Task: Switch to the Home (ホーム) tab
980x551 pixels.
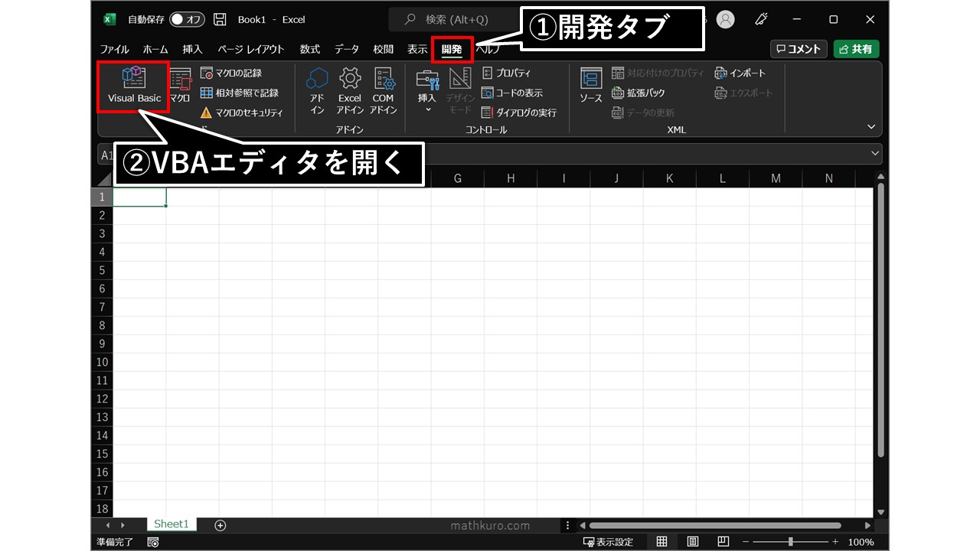Action: [155, 49]
